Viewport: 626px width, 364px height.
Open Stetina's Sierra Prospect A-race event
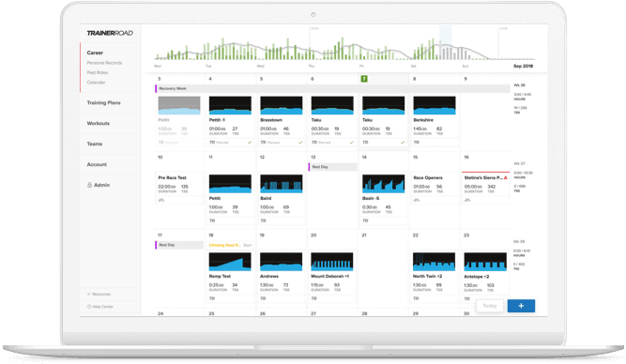coord(485,177)
